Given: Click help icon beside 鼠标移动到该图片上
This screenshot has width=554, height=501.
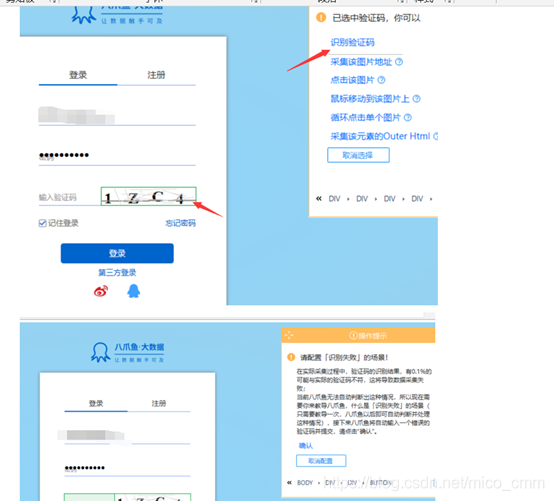Looking at the screenshot, I should 417,99.
